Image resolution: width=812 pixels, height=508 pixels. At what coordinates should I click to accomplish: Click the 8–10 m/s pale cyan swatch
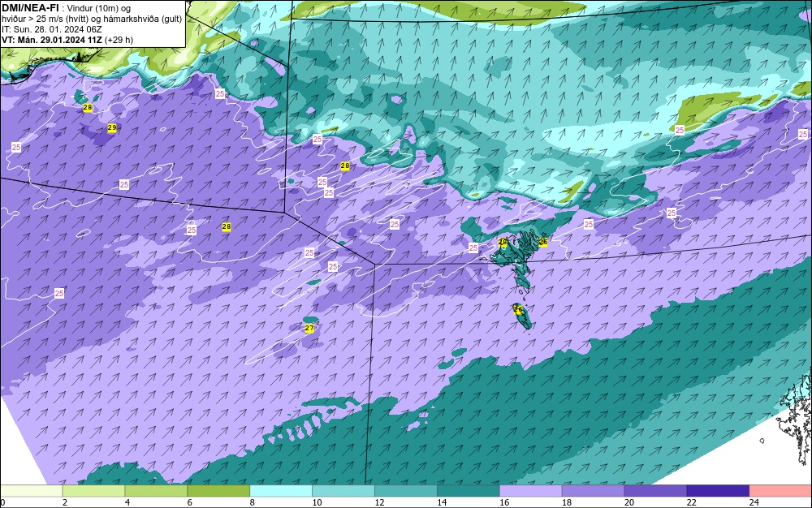coord(281,491)
